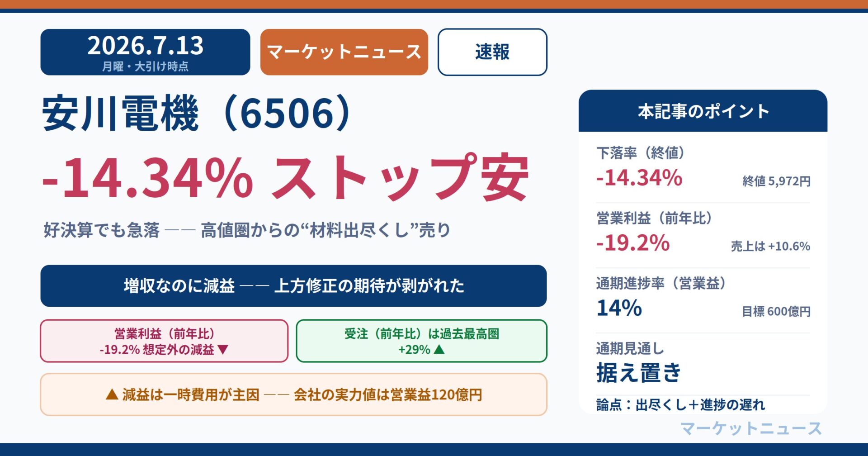Image resolution: width=868 pixels, height=456 pixels.
Task: Click the down triangle in 営業利益 box
Action: point(223,349)
